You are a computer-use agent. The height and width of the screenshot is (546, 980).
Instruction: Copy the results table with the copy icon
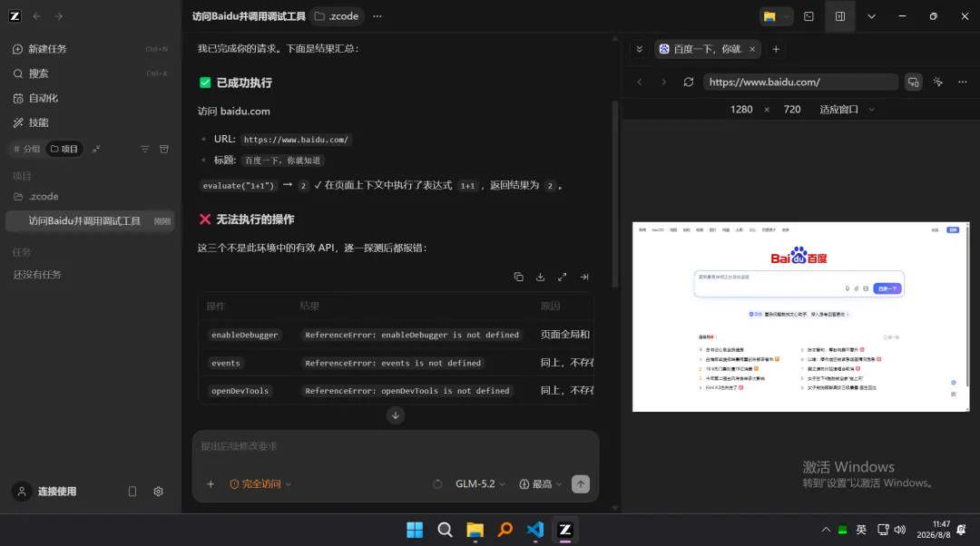[519, 277]
